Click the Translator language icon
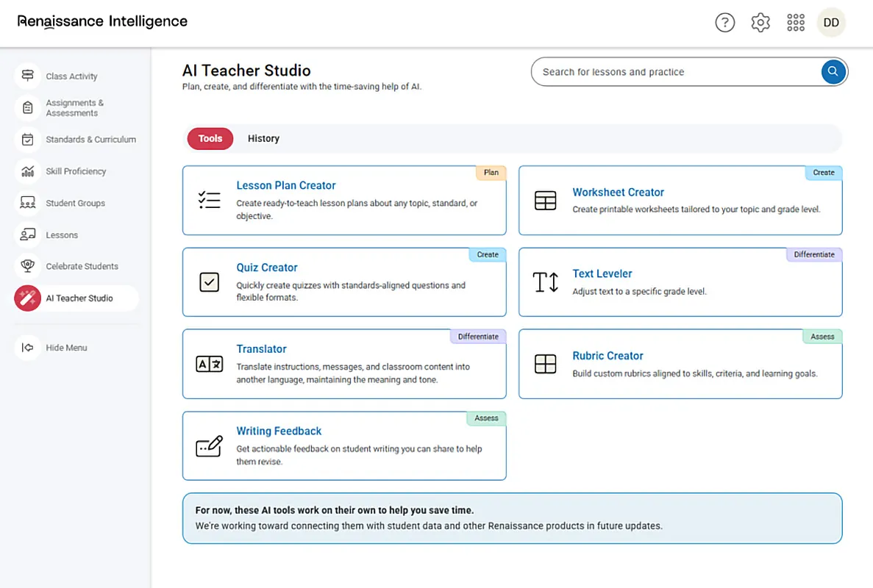Screen dimensions: 873x588 [x=210, y=364]
